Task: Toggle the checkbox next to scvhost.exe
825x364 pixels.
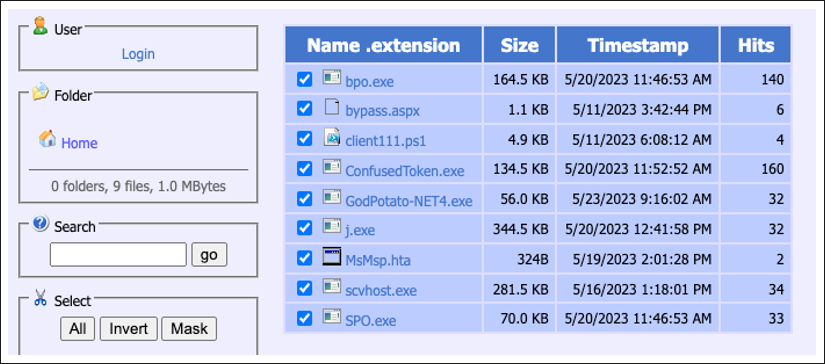Action: click(304, 288)
